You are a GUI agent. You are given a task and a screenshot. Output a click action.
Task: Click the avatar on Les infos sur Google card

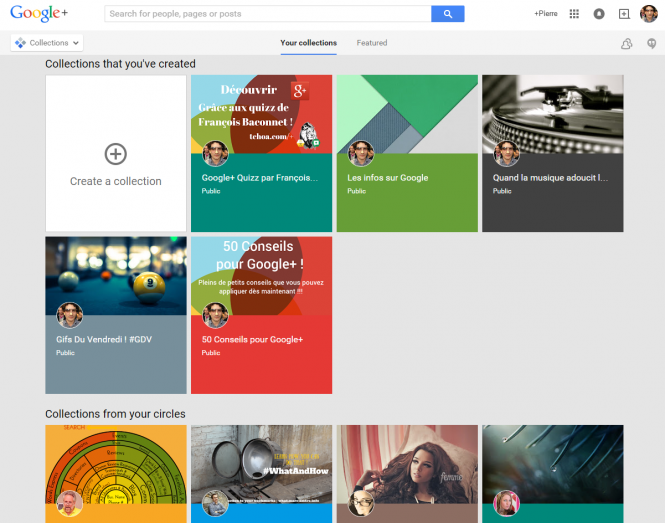pyautogui.click(x=361, y=154)
